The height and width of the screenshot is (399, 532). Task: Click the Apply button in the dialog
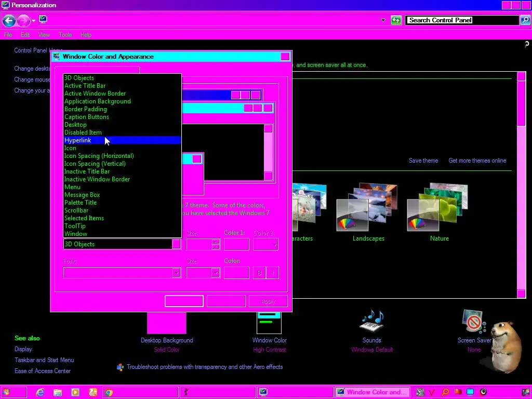268,301
